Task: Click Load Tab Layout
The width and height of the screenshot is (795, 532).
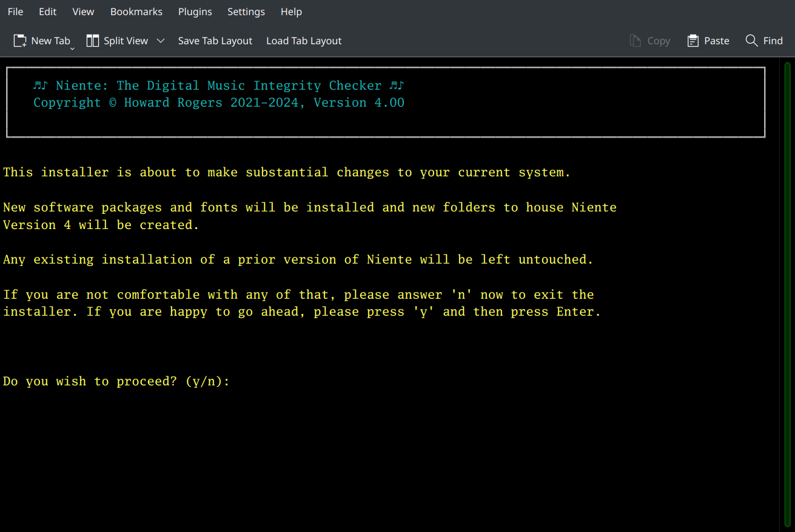Action: pos(303,40)
